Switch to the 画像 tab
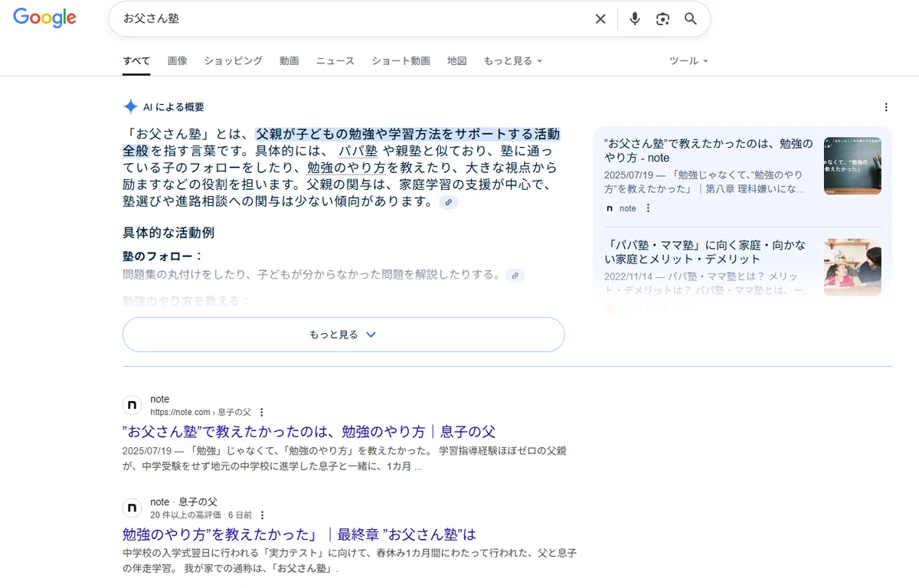This screenshot has width=919, height=588. [x=177, y=60]
